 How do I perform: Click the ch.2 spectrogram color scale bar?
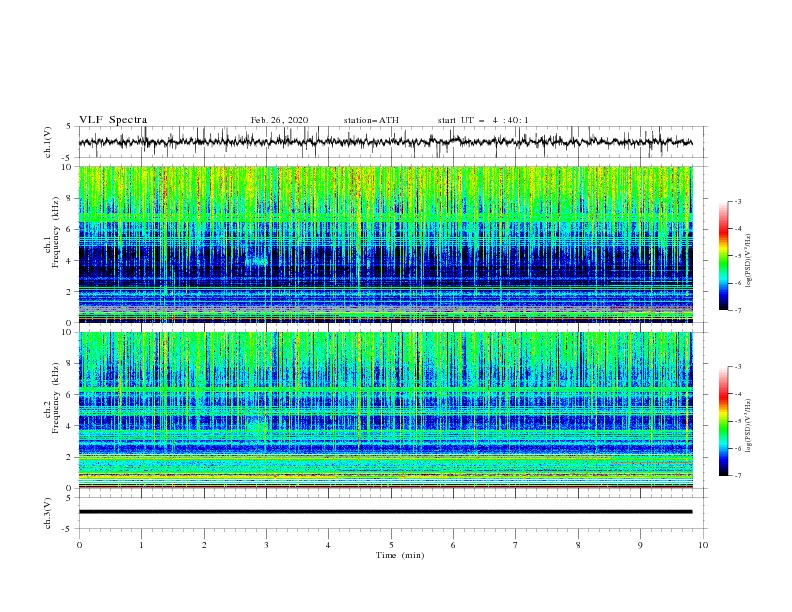[724, 421]
